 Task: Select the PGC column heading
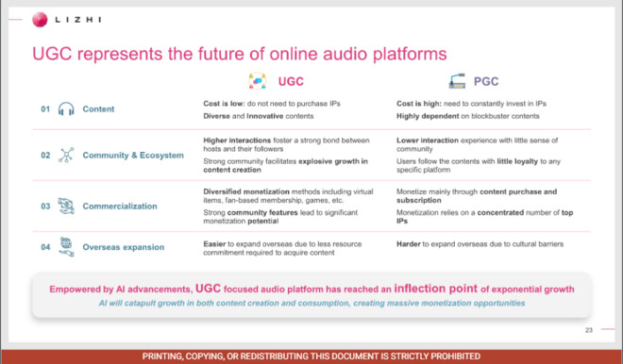pyautogui.click(x=486, y=81)
